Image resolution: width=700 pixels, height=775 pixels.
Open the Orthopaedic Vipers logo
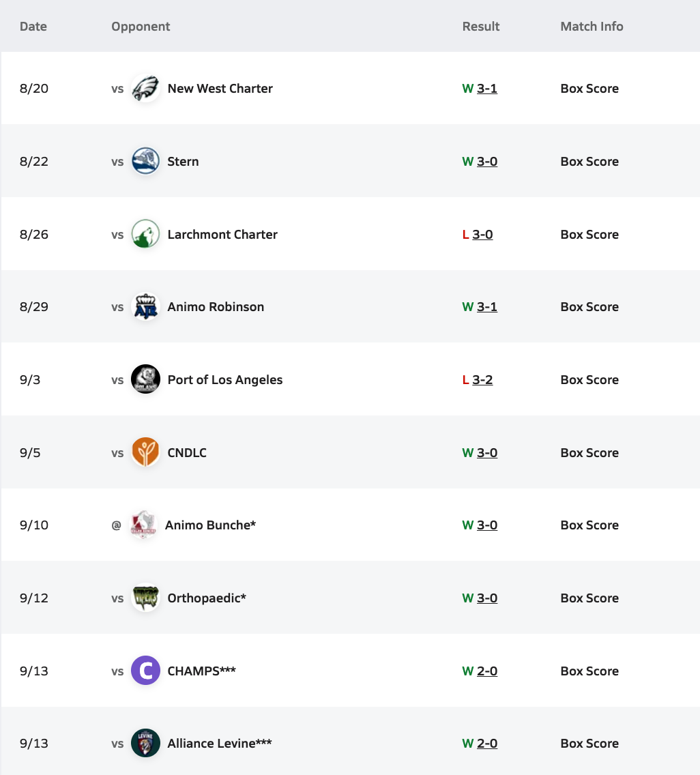pyautogui.click(x=145, y=598)
